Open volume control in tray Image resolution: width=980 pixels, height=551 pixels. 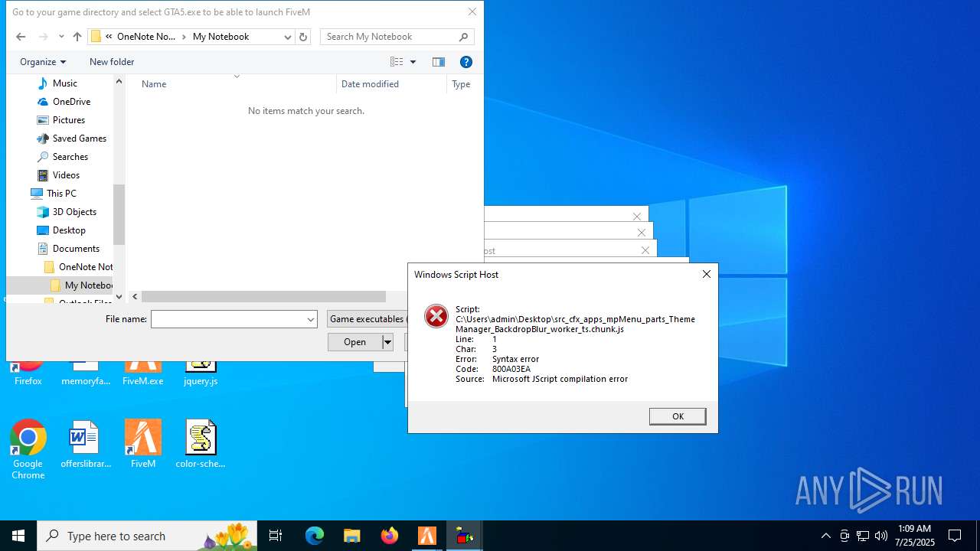(881, 536)
